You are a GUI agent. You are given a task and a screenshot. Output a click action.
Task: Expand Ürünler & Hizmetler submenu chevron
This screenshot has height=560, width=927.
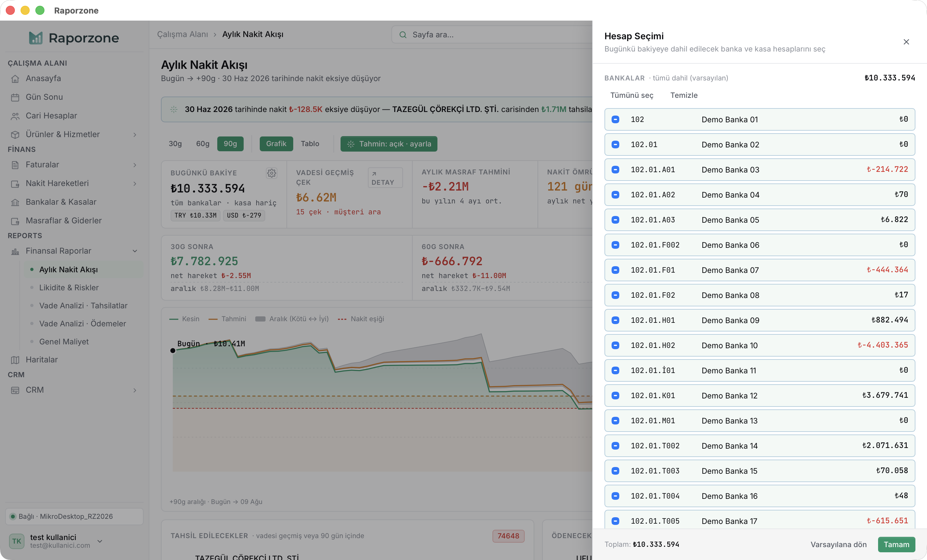point(135,135)
